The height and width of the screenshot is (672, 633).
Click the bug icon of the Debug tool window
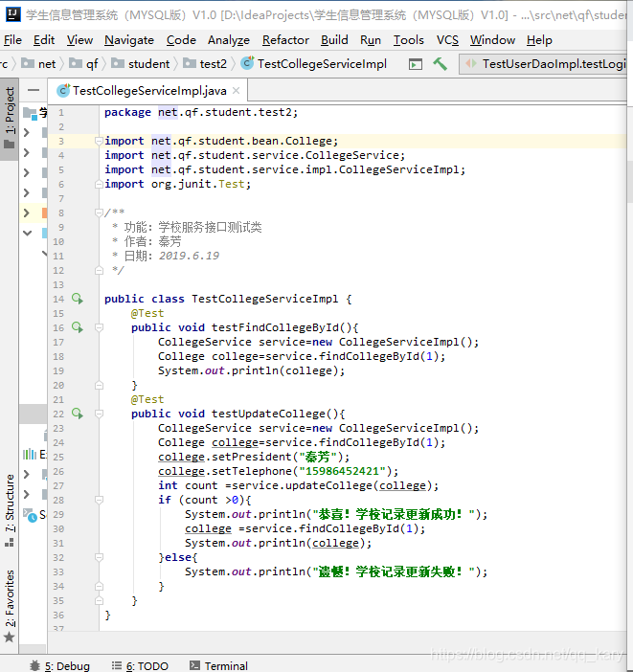pos(35,665)
